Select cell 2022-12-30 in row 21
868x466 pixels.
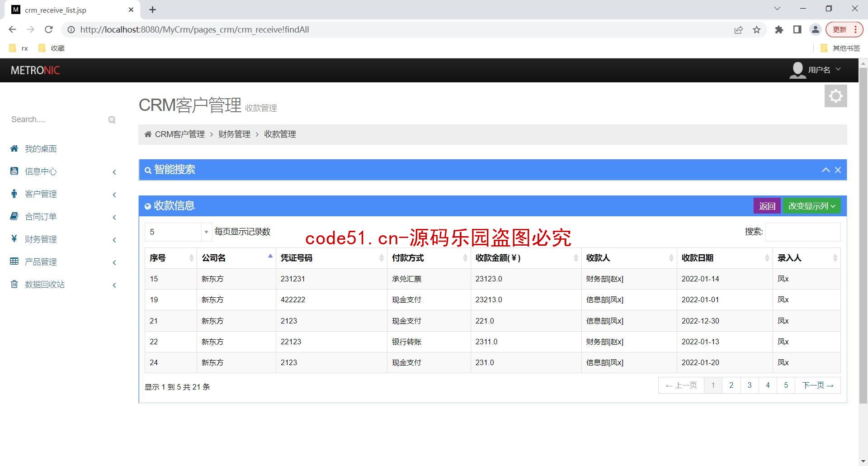click(x=725, y=321)
